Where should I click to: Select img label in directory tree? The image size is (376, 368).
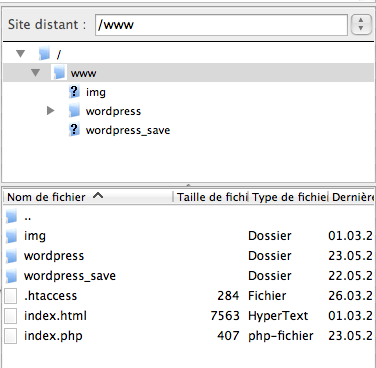click(x=96, y=92)
